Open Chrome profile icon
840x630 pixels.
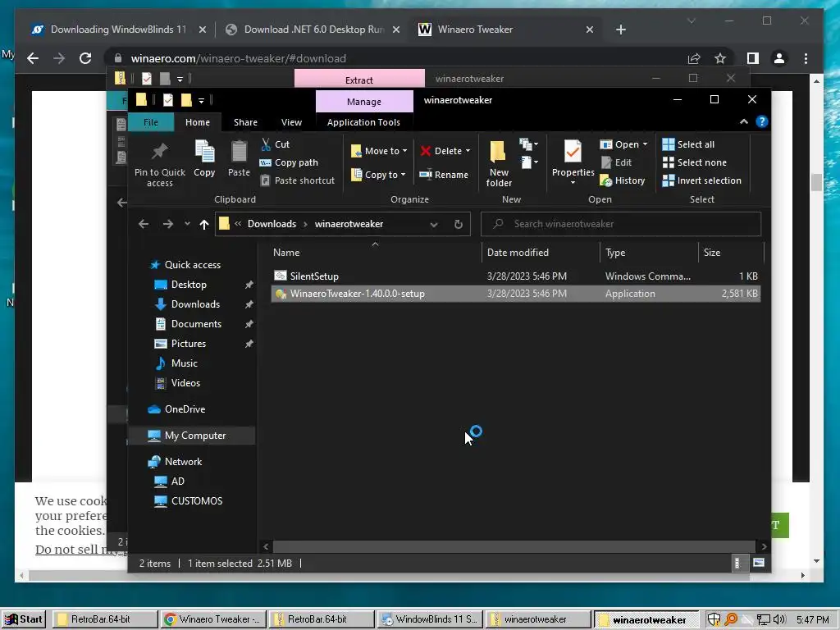pyautogui.click(x=779, y=58)
